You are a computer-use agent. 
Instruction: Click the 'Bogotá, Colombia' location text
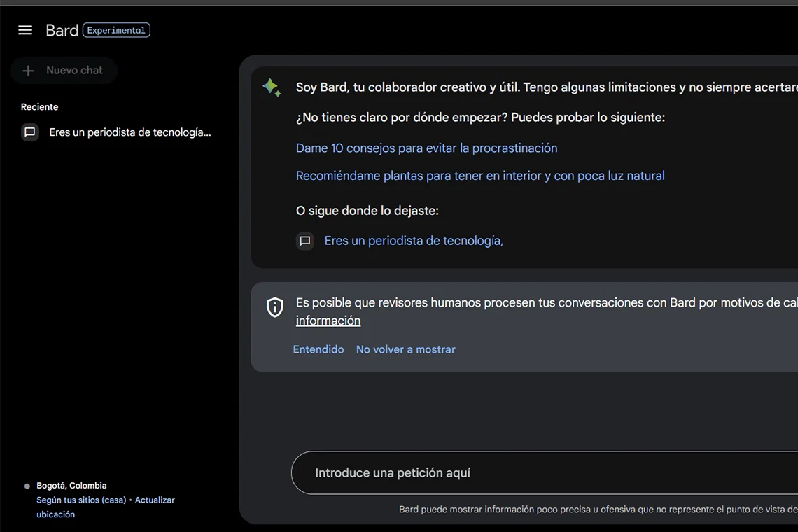pyautogui.click(x=71, y=486)
